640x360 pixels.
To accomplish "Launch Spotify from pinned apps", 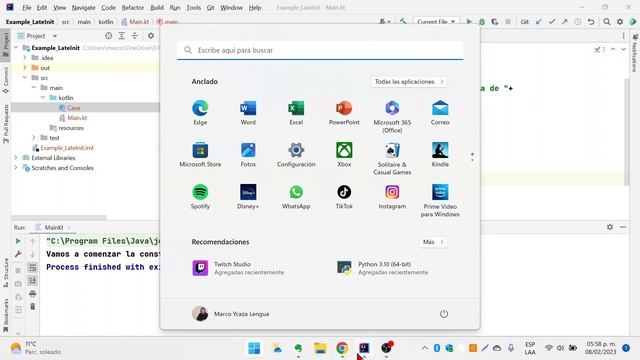I will tap(200, 197).
